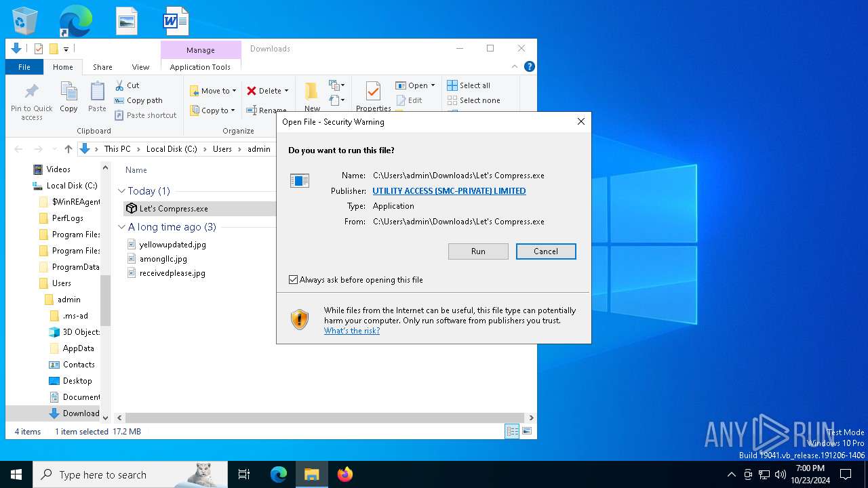Click the Quick Access Toolbar properties checkmark icon
The width and height of the screenshot is (868, 488).
tap(39, 49)
